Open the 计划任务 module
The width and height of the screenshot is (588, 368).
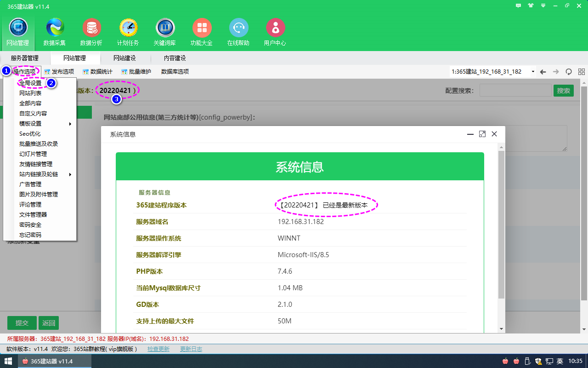click(128, 32)
